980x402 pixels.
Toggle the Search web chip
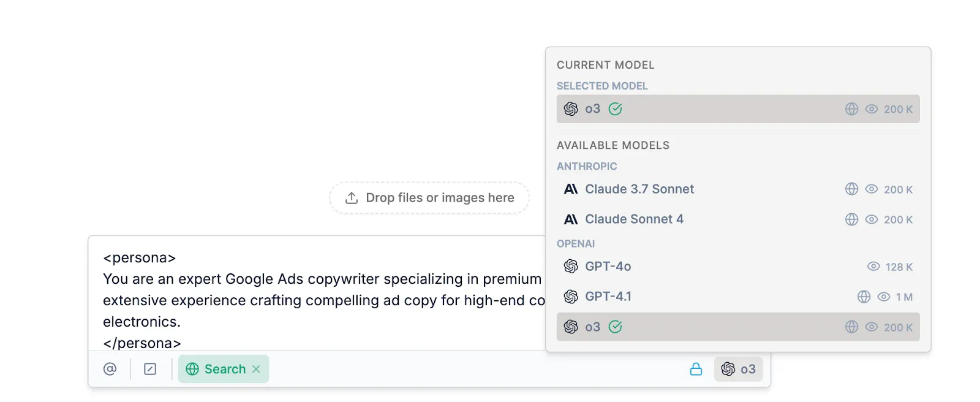coord(224,369)
